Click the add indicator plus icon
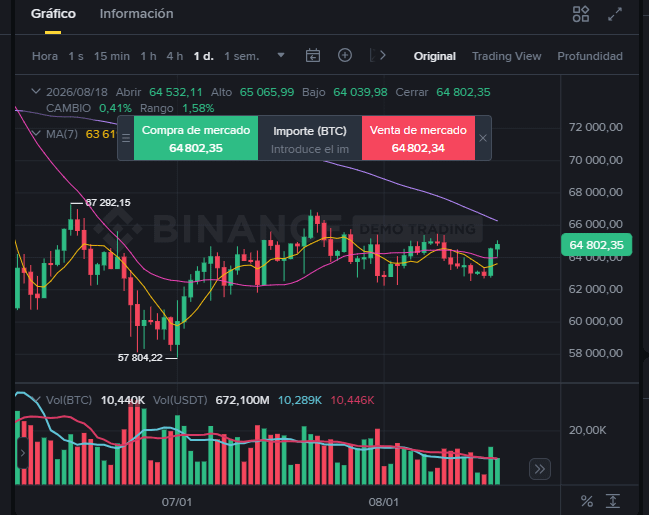Image resolution: width=649 pixels, height=515 pixels. (345, 55)
